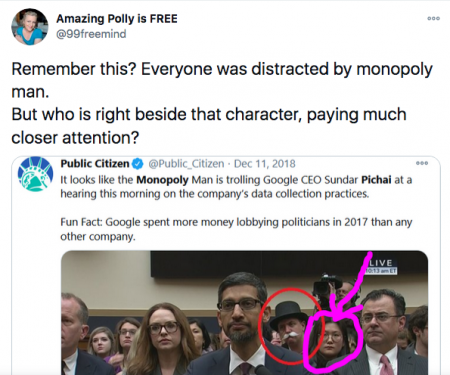The image size is (450, 375).
Task: Click the LIVE badge on the image
Action: tap(382, 263)
